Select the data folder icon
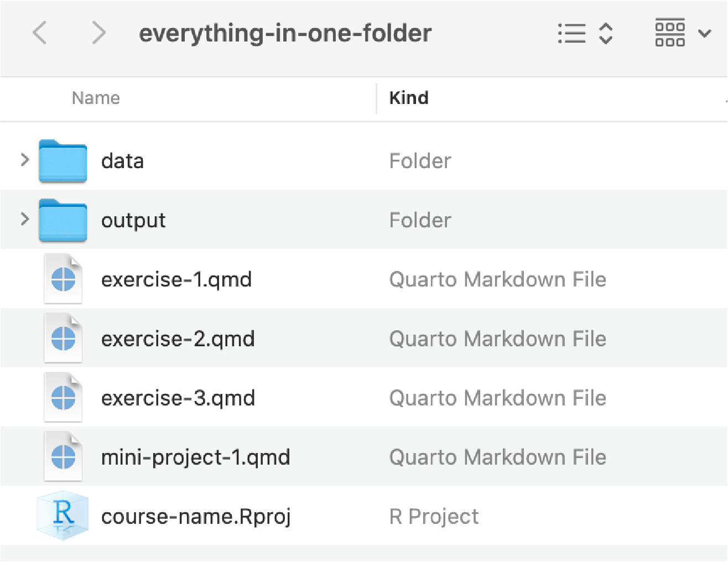Image resolution: width=728 pixels, height=562 pixels. [x=63, y=161]
